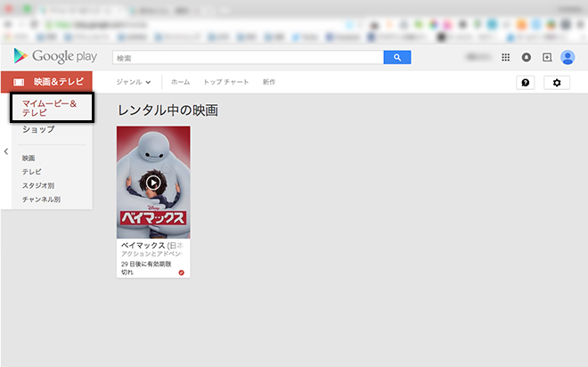
Task: Open the settings gear button
Action: (557, 83)
